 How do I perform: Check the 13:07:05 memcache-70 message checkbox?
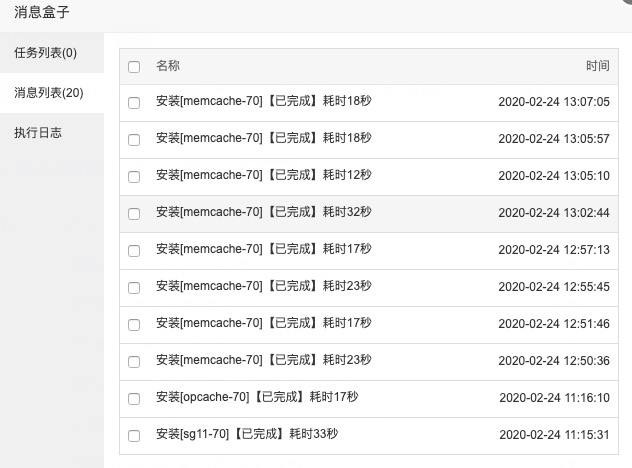(134, 103)
